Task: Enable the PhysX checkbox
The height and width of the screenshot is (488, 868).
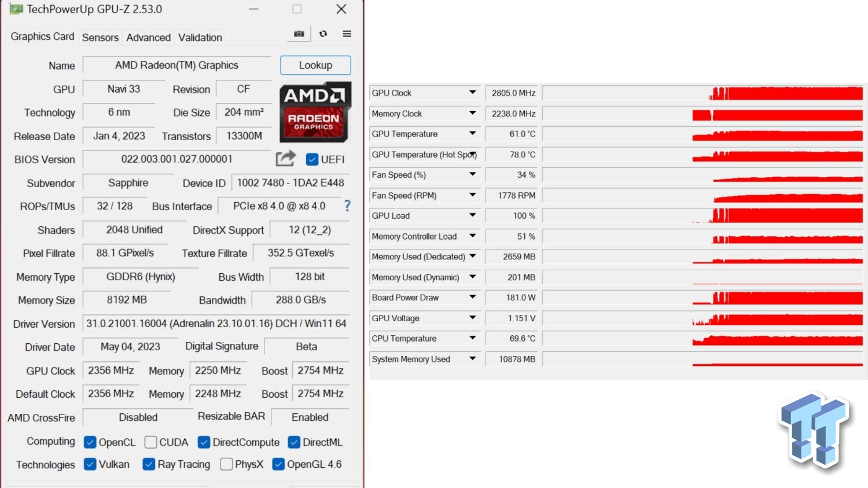Action: click(x=227, y=464)
